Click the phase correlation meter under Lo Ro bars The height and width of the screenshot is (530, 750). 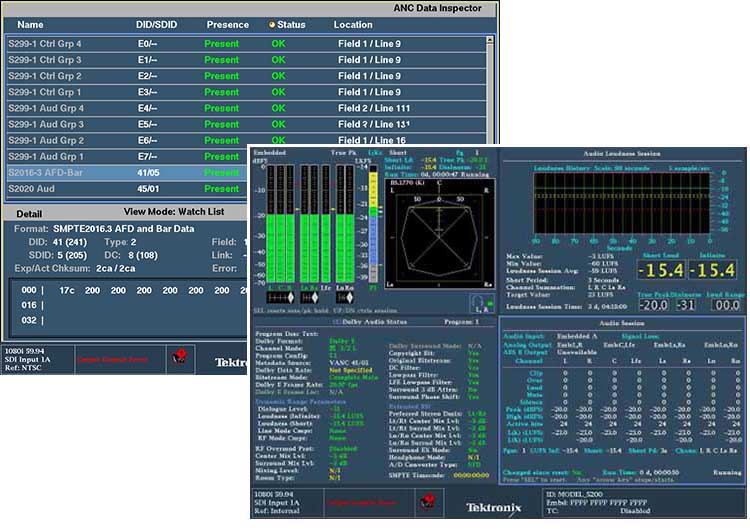pyautogui.click(x=344, y=298)
